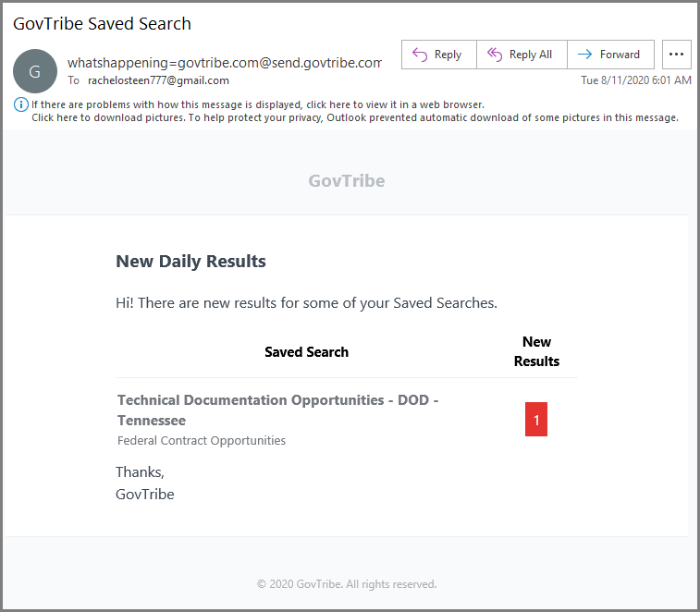
Task: Select the sender address whatshappening=govtribe.com
Action: [225, 63]
